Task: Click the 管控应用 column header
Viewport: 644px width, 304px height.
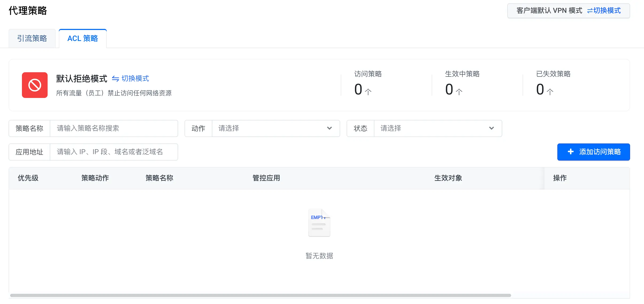Action: tap(266, 178)
